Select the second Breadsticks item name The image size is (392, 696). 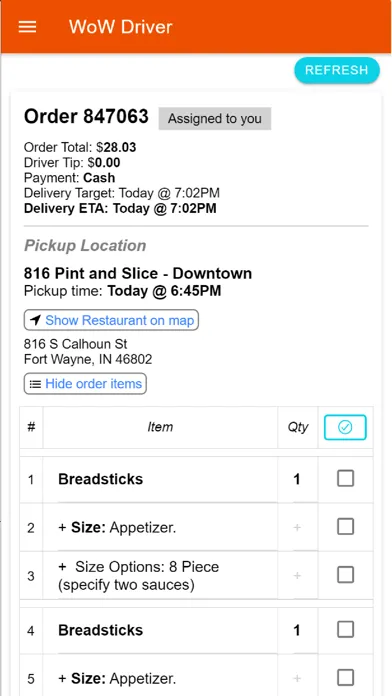coord(101,630)
